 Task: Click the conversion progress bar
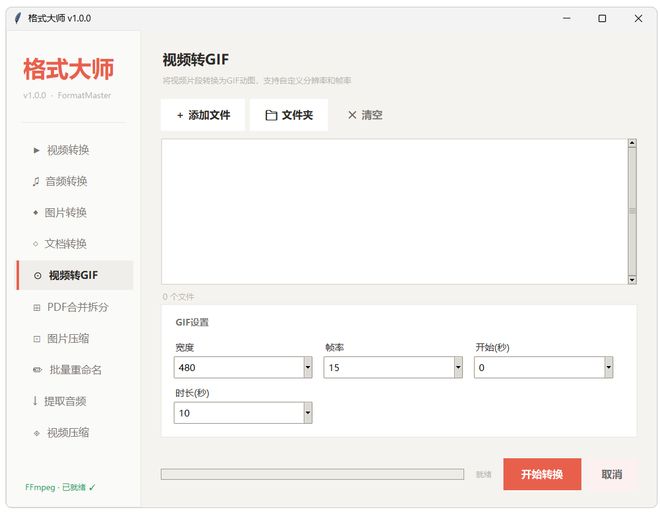pyautogui.click(x=312, y=474)
